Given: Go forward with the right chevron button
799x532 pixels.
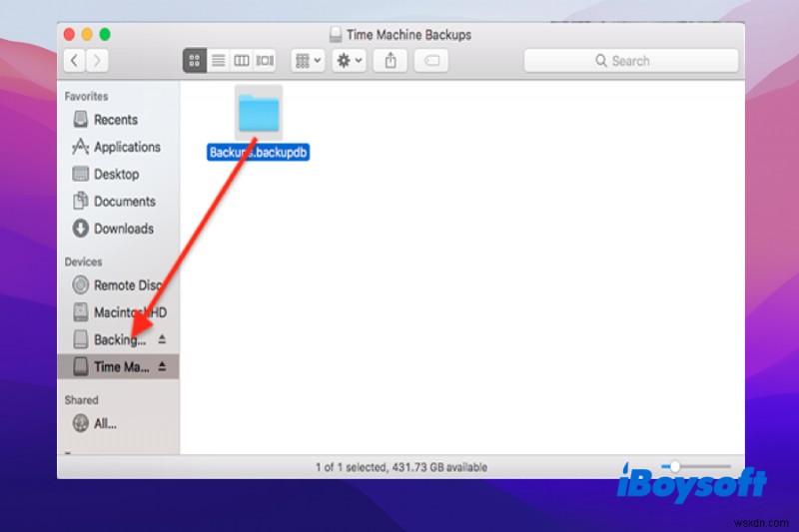Looking at the screenshot, I should [x=97, y=61].
